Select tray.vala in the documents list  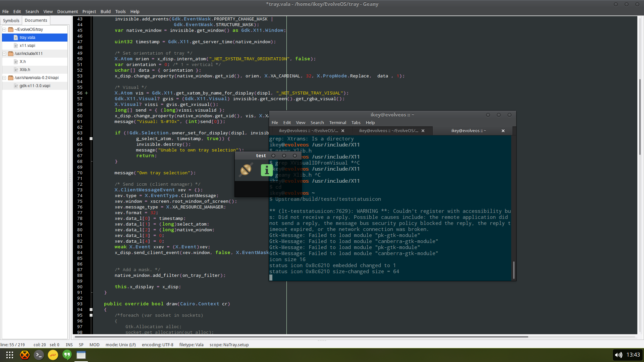[35, 38]
